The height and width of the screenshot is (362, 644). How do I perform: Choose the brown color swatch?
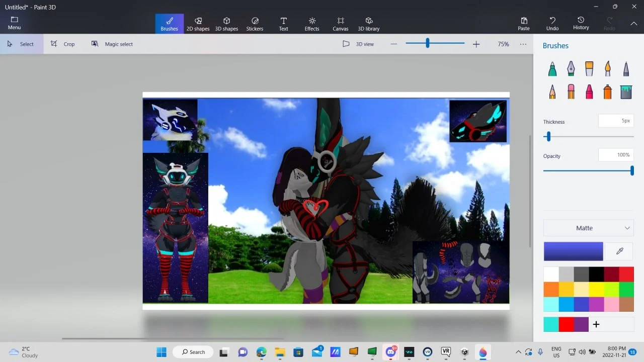click(626, 304)
